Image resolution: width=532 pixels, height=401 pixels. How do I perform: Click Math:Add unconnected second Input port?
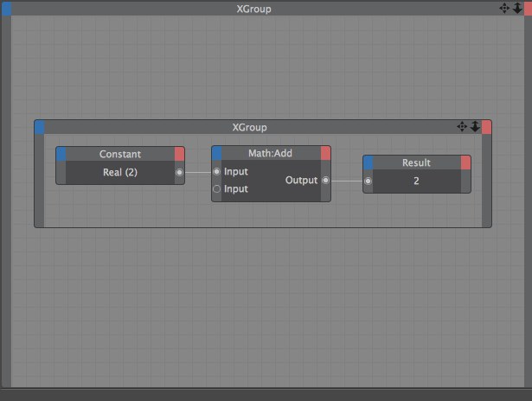coord(216,188)
